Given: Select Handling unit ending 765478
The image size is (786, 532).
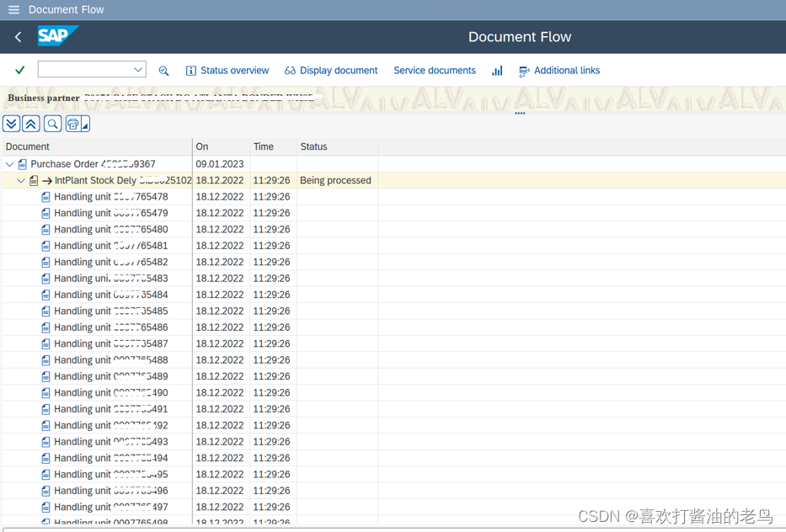Looking at the screenshot, I should (x=111, y=197).
